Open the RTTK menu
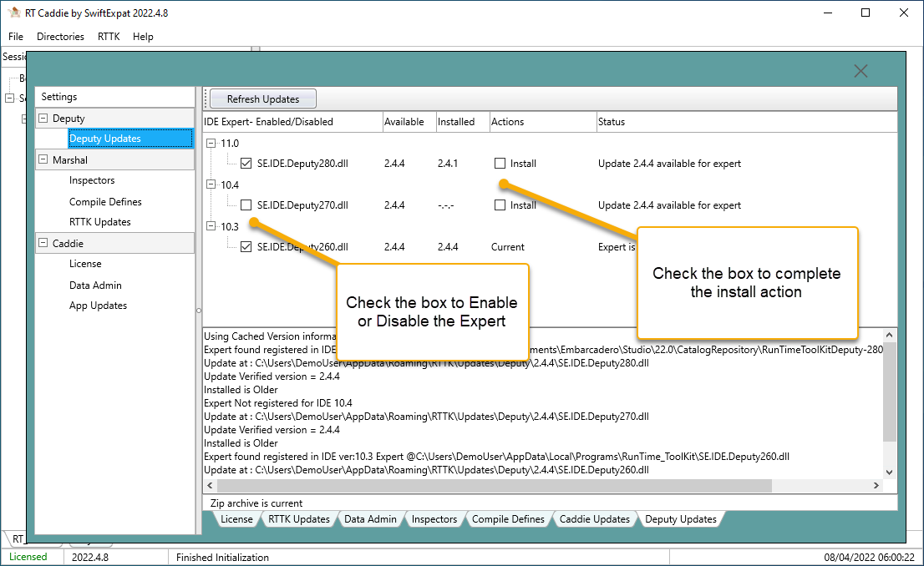The height and width of the screenshot is (566, 924). (x=108, y=37)
